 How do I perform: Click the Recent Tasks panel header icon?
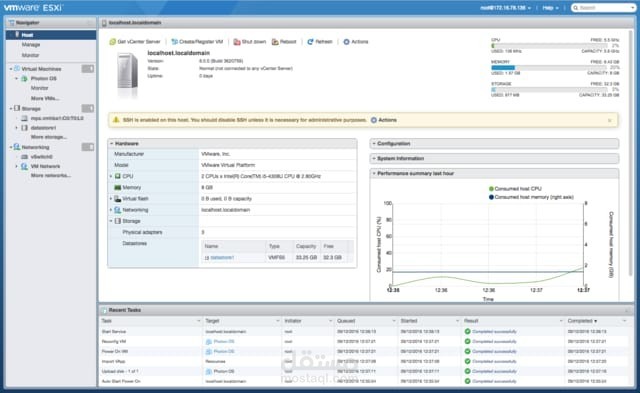[x=104, y=310]
